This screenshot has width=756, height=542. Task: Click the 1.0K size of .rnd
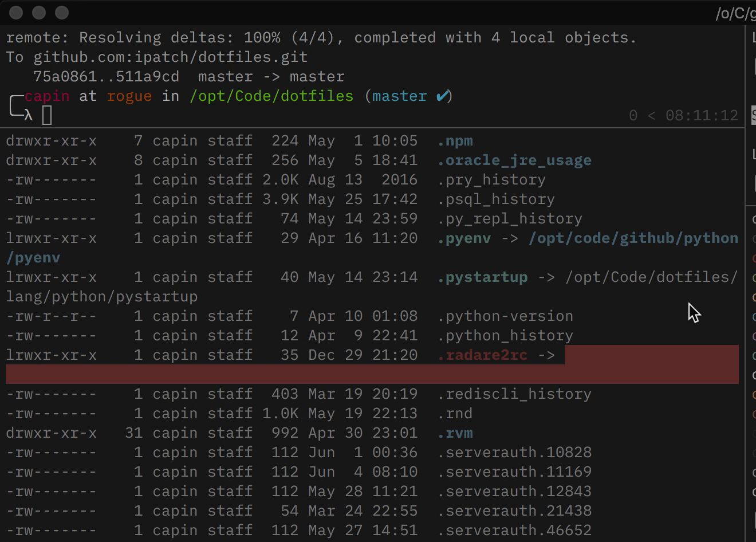(x=281, y=414)
